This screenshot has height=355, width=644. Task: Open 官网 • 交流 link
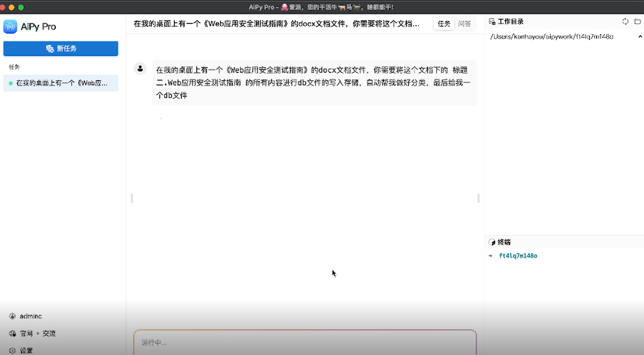[x=37, y=334]
